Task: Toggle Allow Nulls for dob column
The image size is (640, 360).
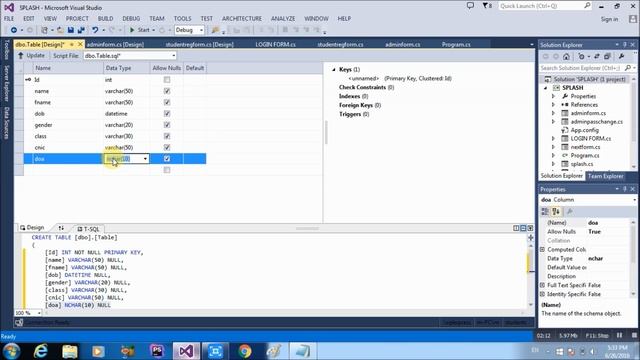Action: click(167, 113)
